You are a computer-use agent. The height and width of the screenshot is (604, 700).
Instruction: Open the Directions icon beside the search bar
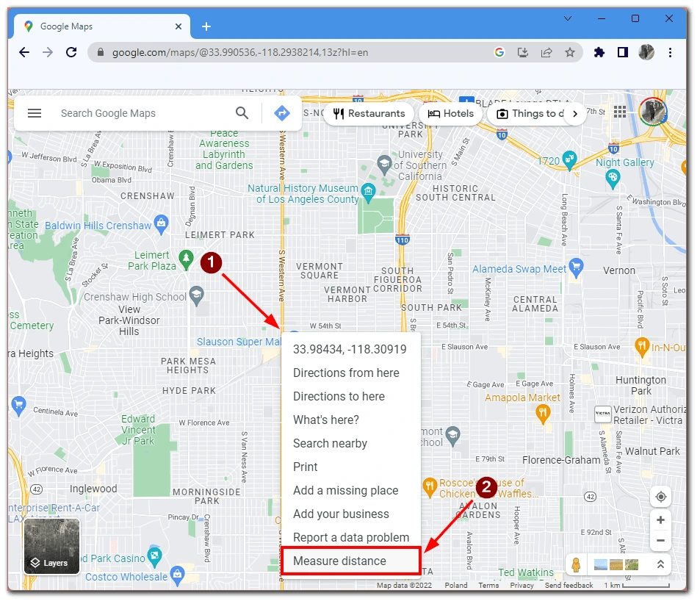tap(281, 113)
